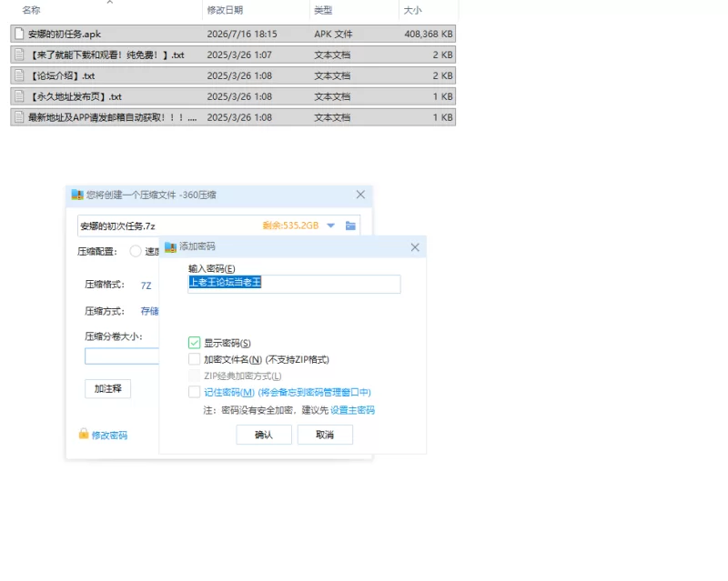Click the text file icon of 【永久地址发布页】.txt
The image size is (728, 581).
point(19,96)
